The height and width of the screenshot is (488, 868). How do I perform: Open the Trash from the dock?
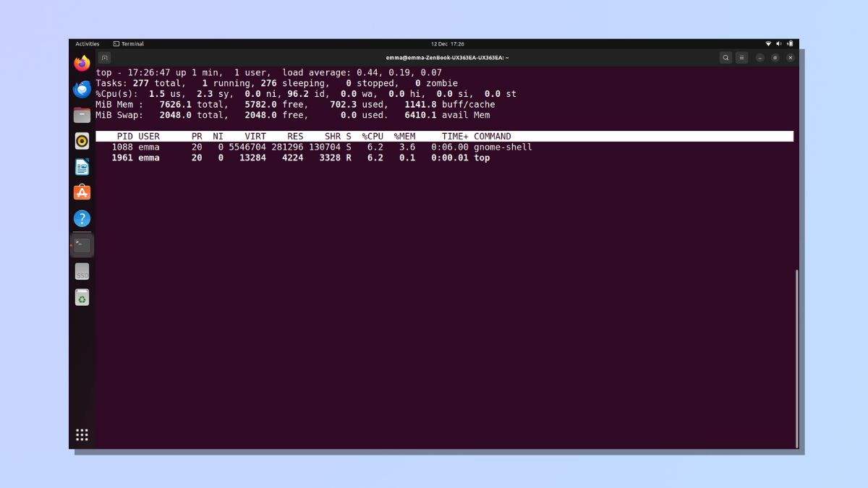click(82, 297)
